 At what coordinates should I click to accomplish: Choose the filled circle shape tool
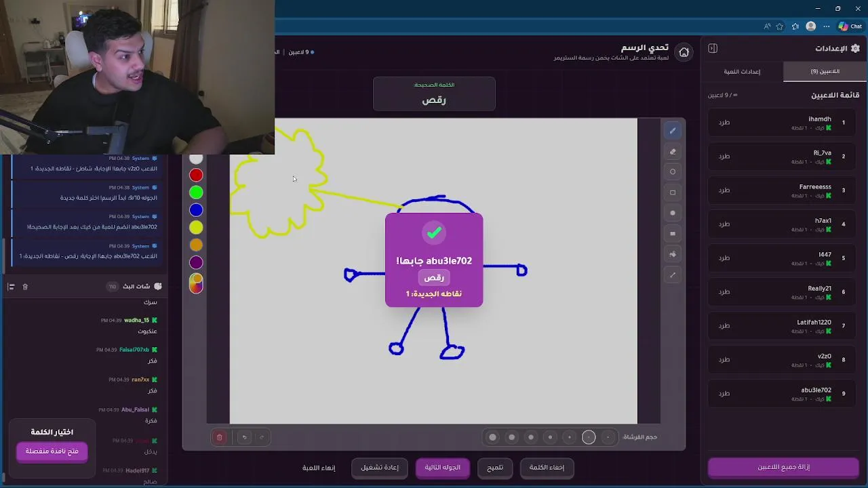[x=673, y=213]
